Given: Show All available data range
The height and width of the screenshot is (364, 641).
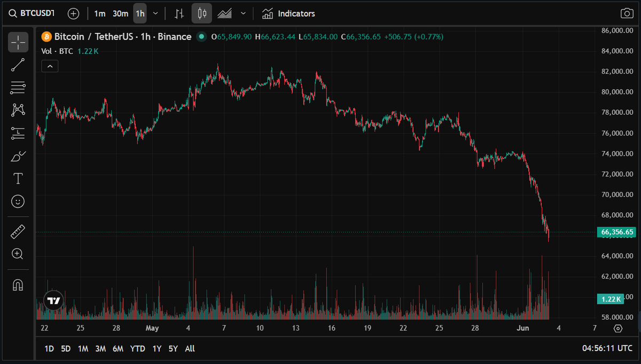Looking at the screenshot, I should tap(190, 349).
